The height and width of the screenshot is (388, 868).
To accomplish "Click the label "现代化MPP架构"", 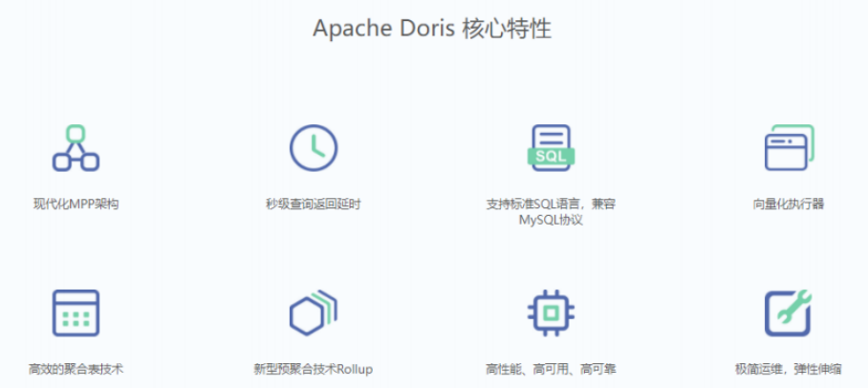I will coord(76,204).
